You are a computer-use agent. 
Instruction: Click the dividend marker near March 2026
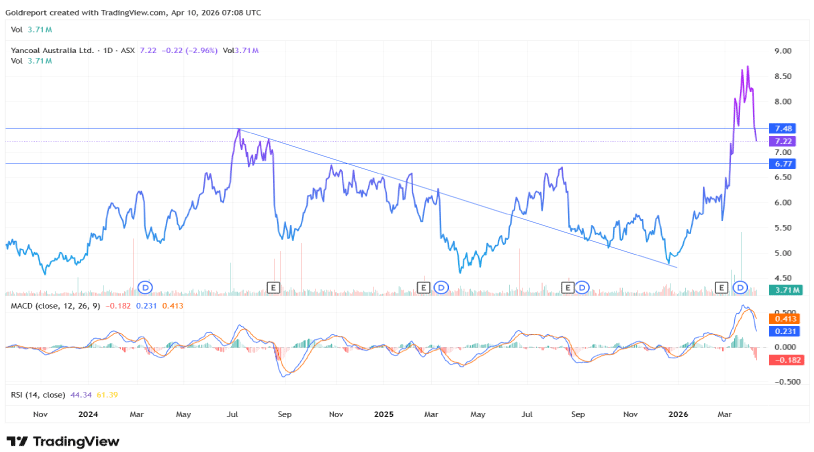pos(741,287)
